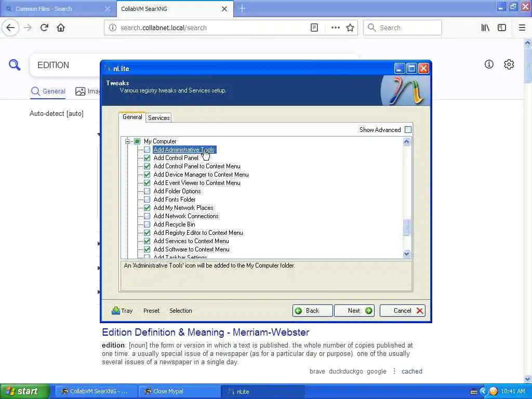Uncheck Add Control Panel to Context Menu

tap(147, 166)
